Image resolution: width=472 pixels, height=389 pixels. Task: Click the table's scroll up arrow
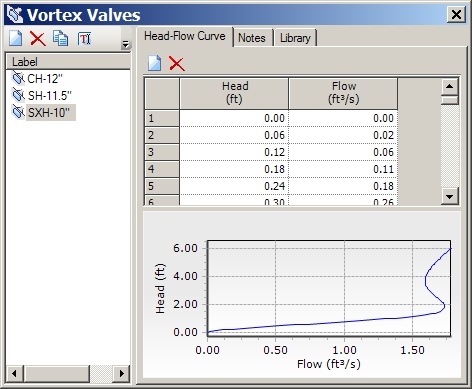tap(449, 87)
